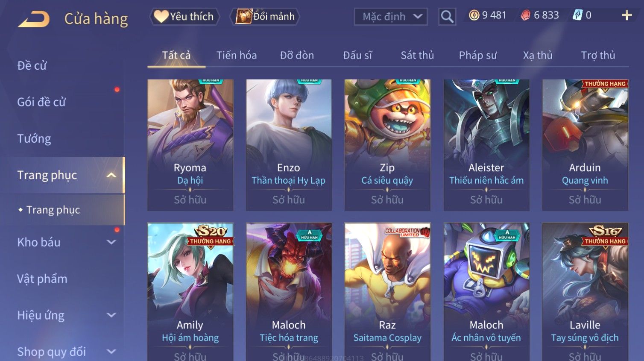Open the search magnifier icon
Image resolution: width=644 pixels, height=361 pixels.
(x=447, y=17)
